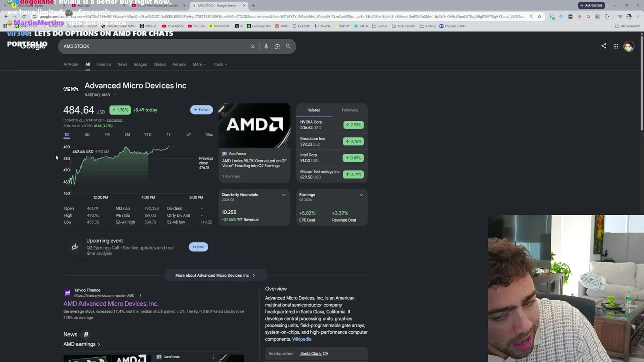The height and width of the screenshot is (362, 644).
Task: Open More about Advanced Micro Devices Inc
Action: click(x=215, y=275)
